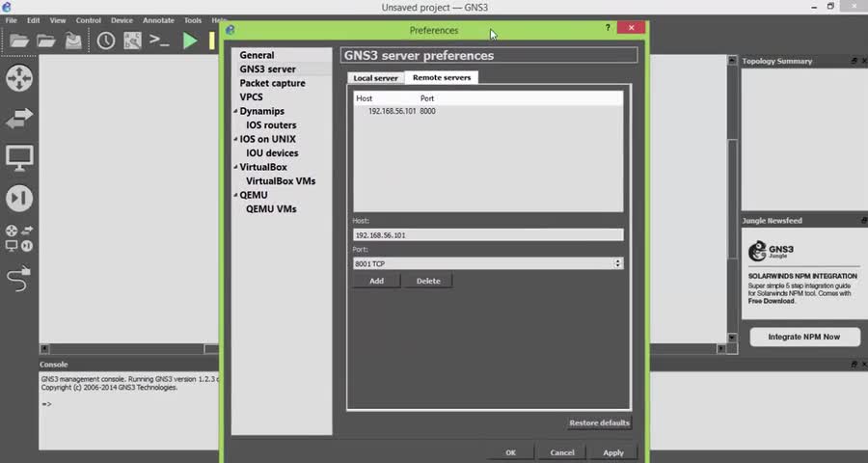Browse switches device icon
This screenshot has height=463, width=868.
19,118
